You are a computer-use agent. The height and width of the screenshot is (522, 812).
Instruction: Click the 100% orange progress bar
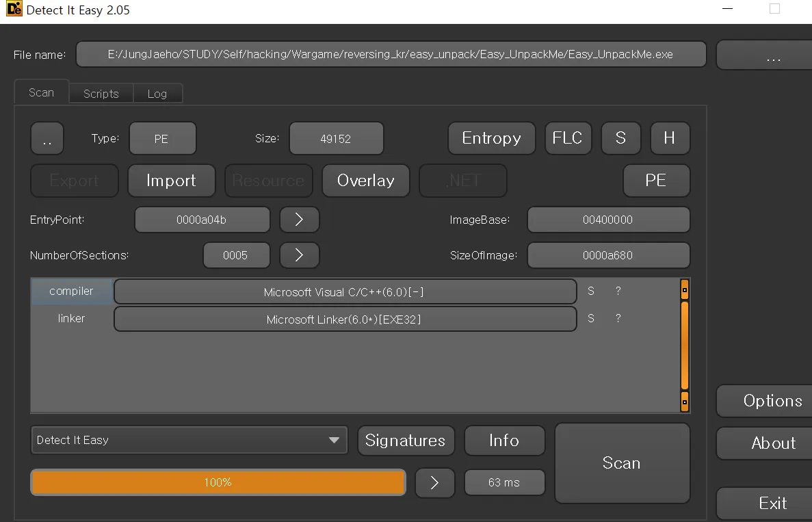[218, 482]
